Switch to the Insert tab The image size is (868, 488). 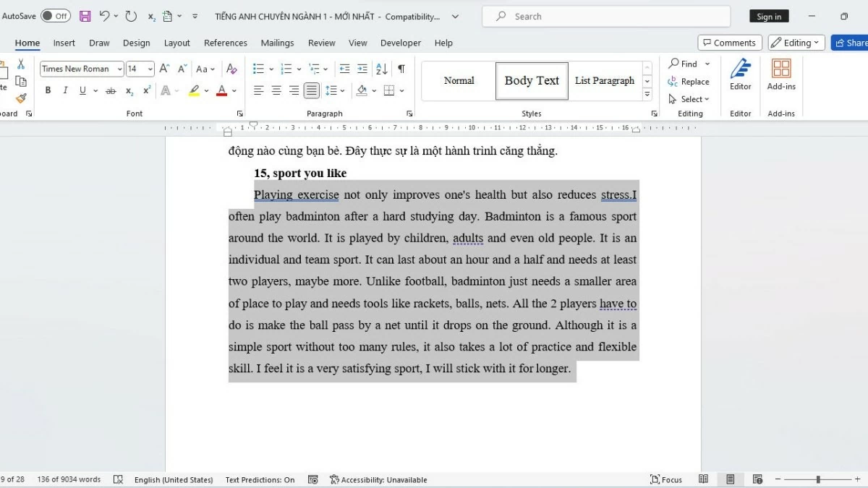coord(64,43)
